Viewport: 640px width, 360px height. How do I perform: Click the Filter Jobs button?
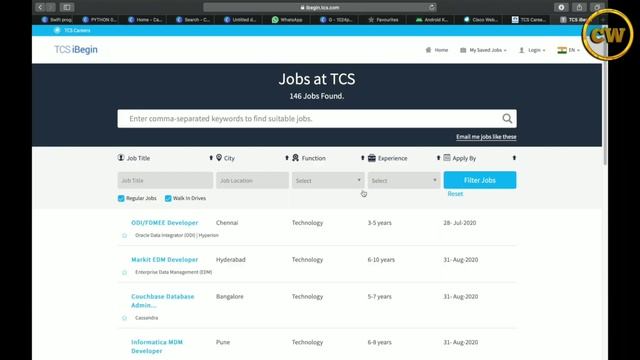pos(480,180)
